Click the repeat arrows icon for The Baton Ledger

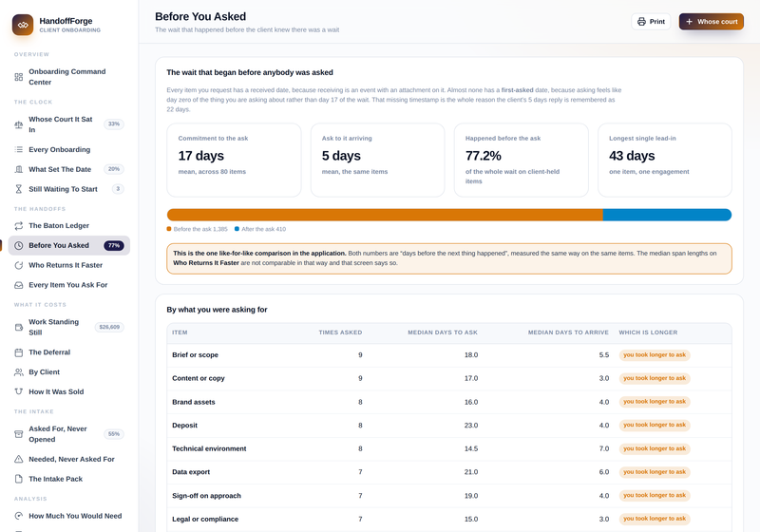click(x=18, y=226)
